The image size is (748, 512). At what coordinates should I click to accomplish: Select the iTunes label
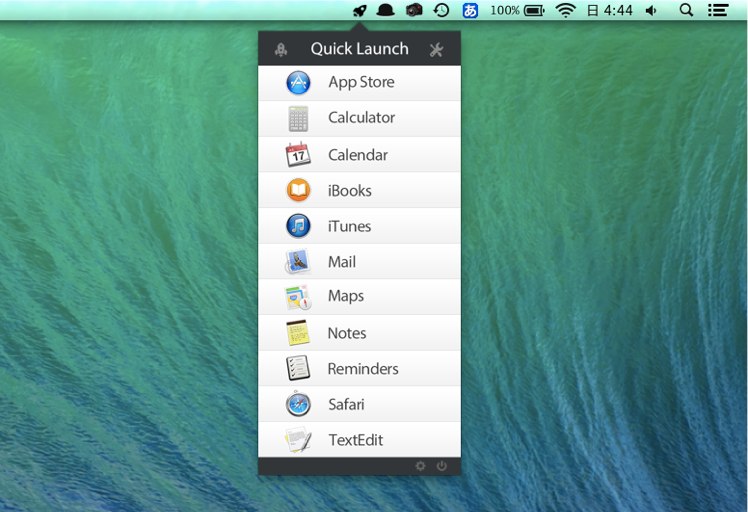[349, 226]
